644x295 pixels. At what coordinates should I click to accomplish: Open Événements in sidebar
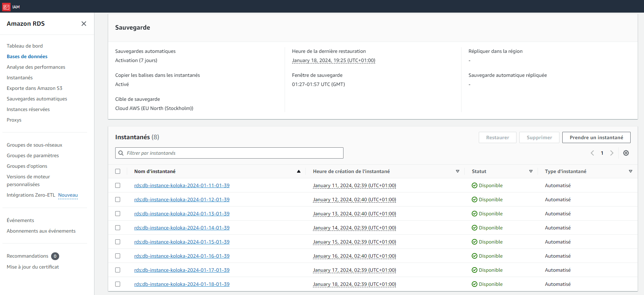[20, 220]
